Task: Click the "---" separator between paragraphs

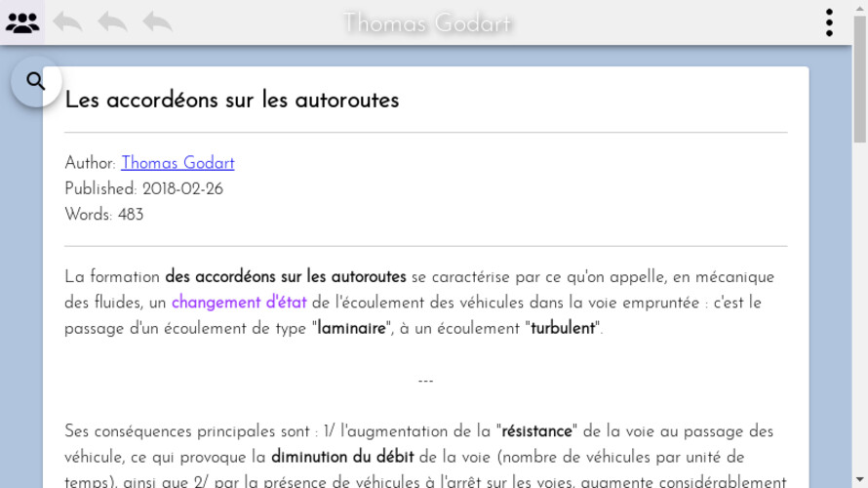Action: point(425,381)
